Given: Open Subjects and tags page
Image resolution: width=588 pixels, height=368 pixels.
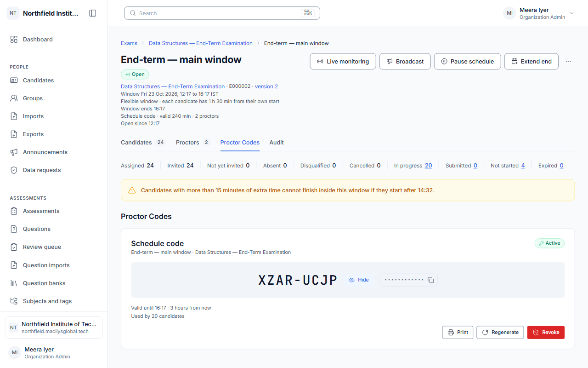Looking at the screenshot, I should point(54,301).
